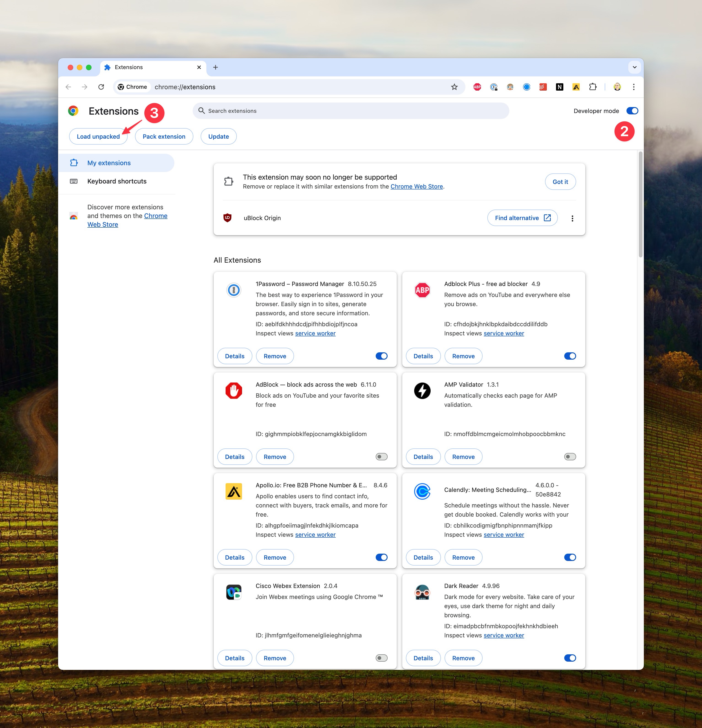Click the Chrome site info chip

pyautogui.click(x=133, y=87)
